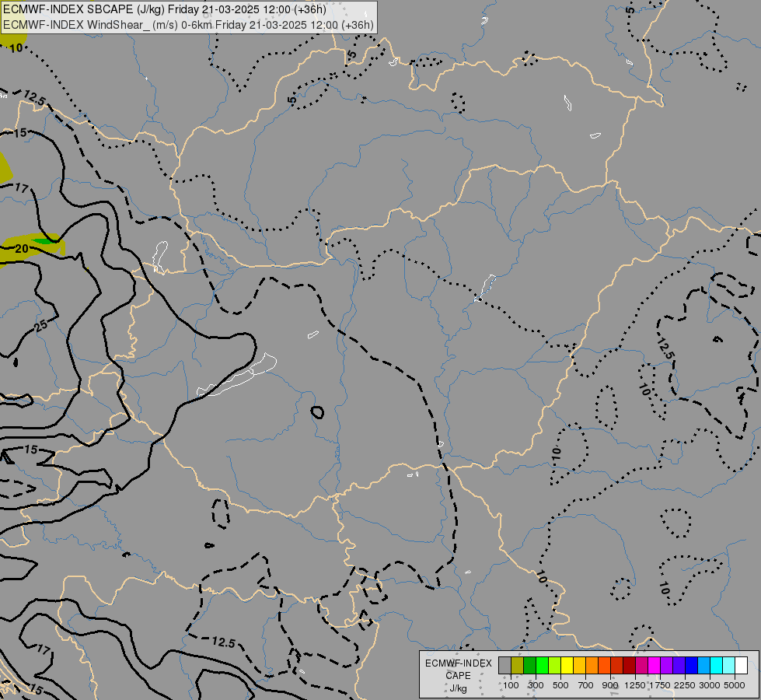This screenshot has width=761, height=700.
Task: Click the long white lake outline in the map's center
Action: click(x=237, y=375)
